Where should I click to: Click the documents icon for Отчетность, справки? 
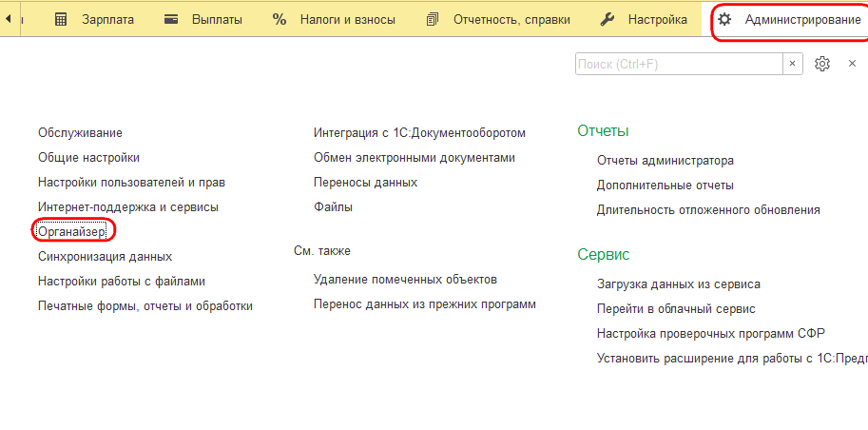(x=433, y=20)
